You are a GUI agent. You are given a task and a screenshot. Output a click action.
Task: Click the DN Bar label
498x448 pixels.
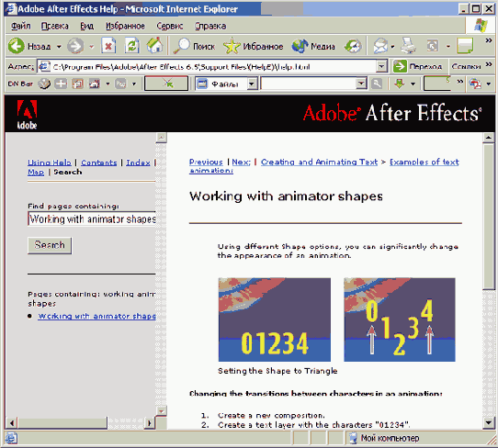20,84
